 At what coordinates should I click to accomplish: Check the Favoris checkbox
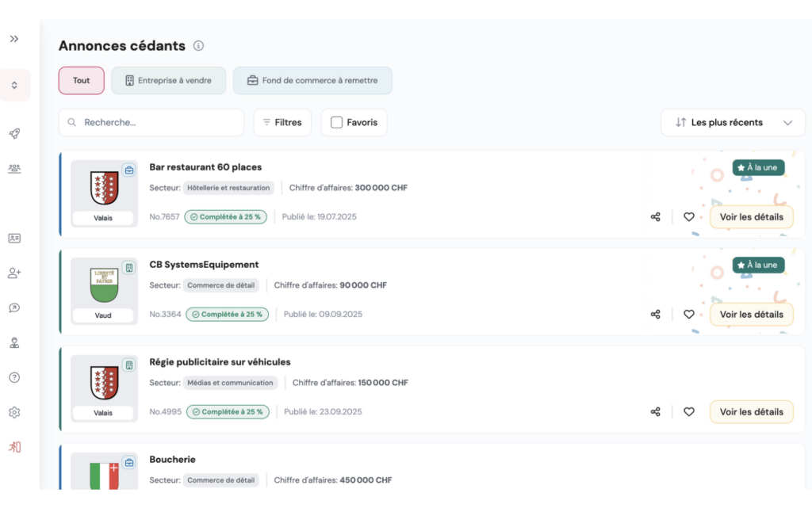coord(336,123)
